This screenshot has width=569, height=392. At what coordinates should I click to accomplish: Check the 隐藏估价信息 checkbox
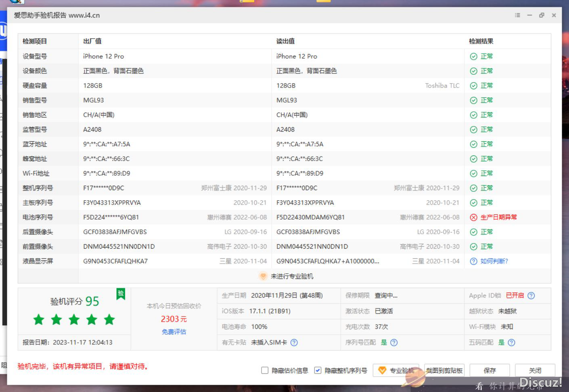(x=265, y=370)
